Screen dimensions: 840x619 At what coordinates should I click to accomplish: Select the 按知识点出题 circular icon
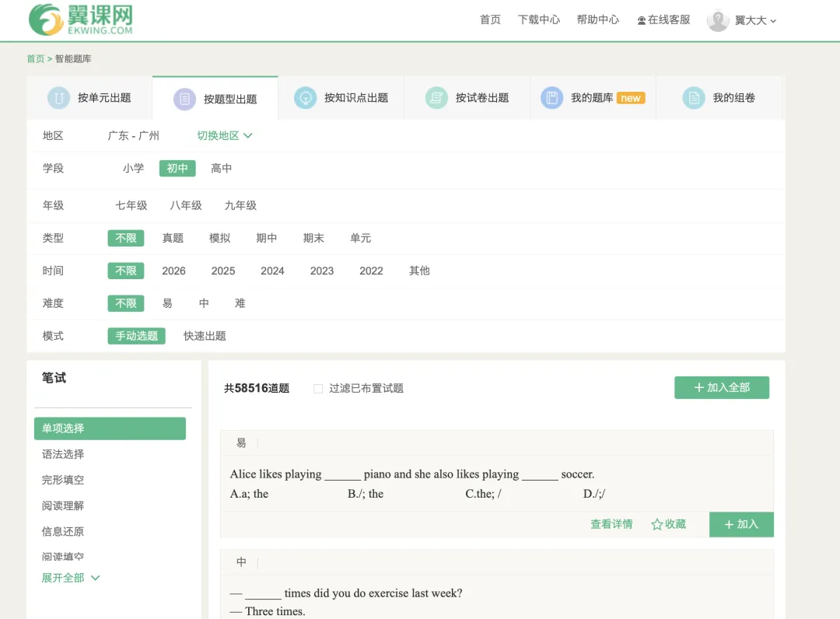(305, 98)
